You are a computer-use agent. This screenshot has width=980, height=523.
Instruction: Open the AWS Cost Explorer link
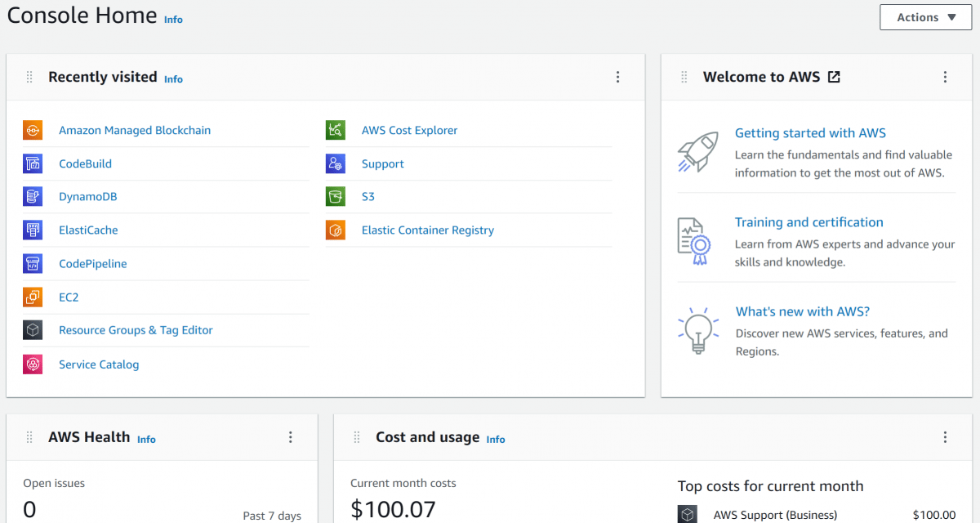point(410,130)
